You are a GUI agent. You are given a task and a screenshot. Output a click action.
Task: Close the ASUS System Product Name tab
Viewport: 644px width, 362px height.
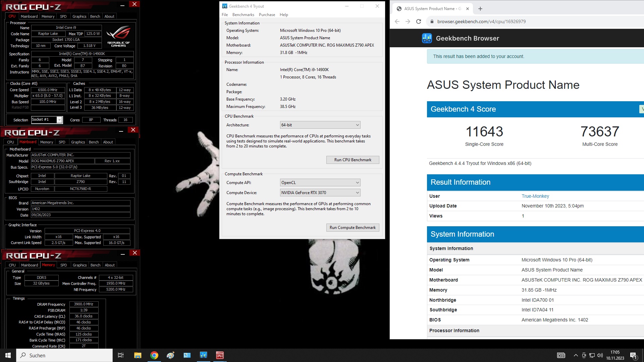click(468, 9)
